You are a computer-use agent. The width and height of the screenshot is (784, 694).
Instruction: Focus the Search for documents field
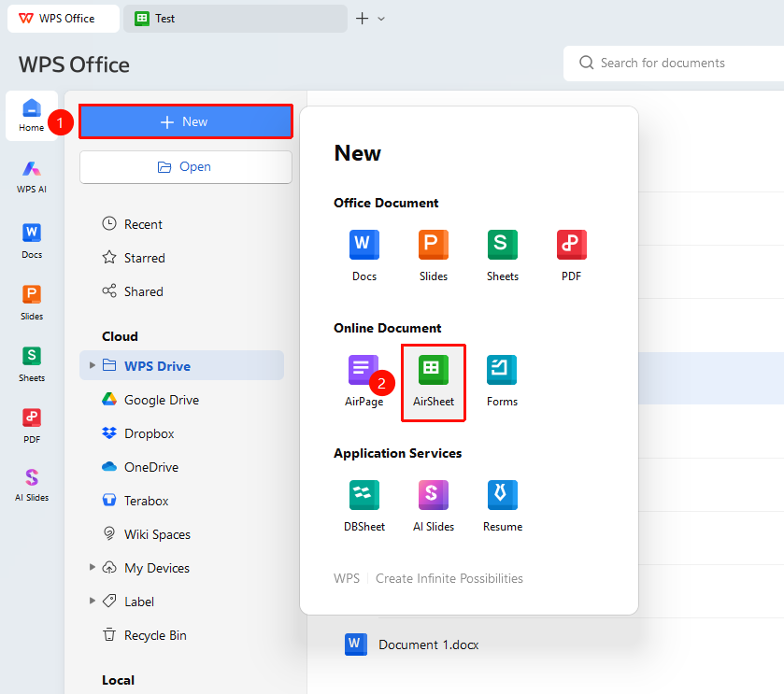(674, 63)
